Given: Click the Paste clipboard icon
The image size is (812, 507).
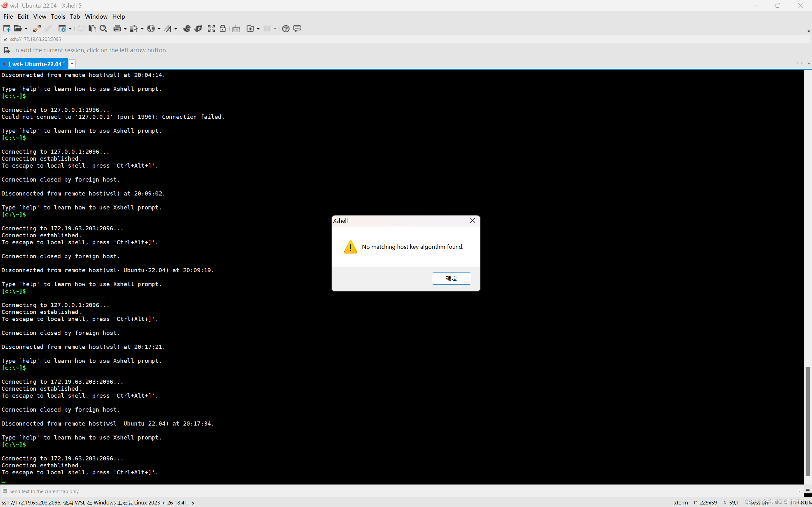Looking at the screenshot, I should (92, 29).
